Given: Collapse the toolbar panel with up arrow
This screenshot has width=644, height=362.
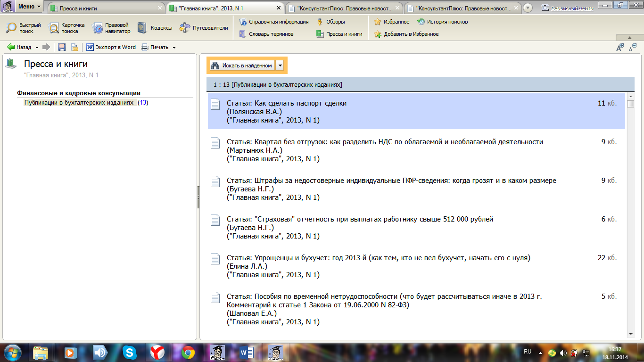Looking at the screenshot, I should pos(629,38).
